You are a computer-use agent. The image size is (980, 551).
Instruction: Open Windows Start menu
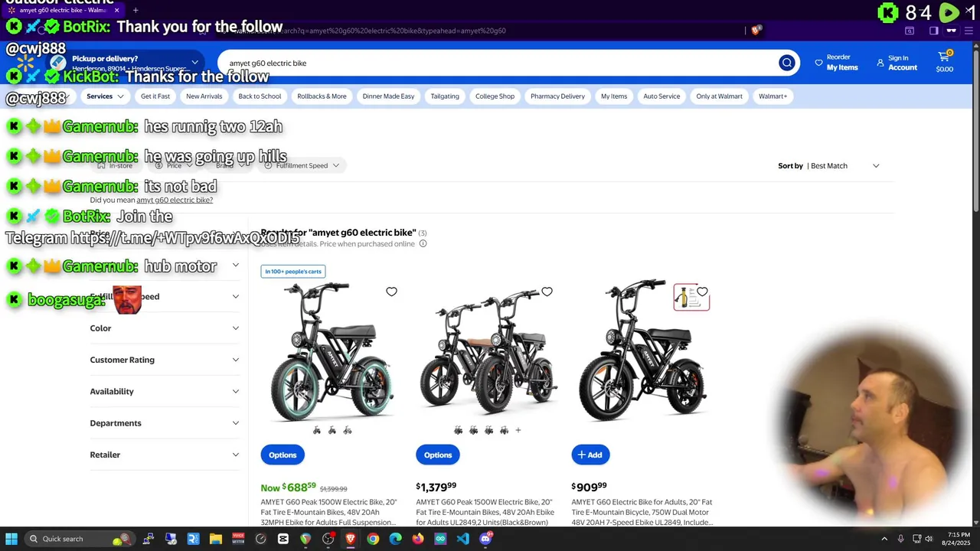(11, 539)
